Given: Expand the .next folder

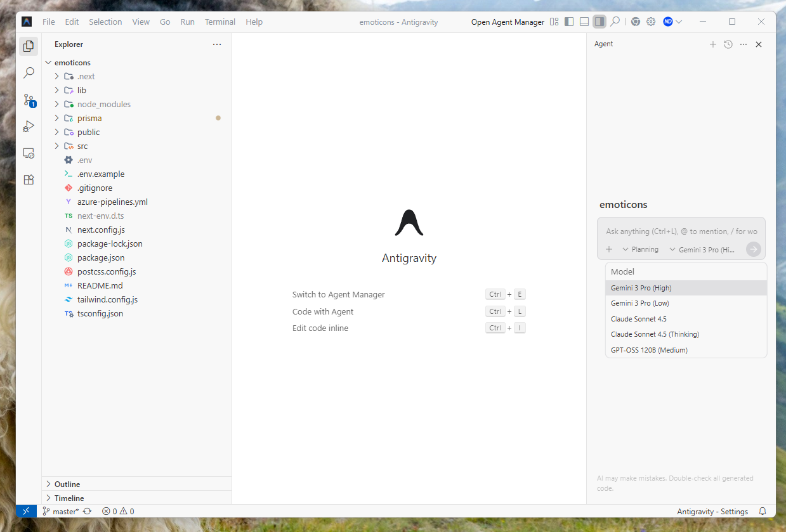Looking at the screenshot, I should pyautogui.click(x=56, y=76).
